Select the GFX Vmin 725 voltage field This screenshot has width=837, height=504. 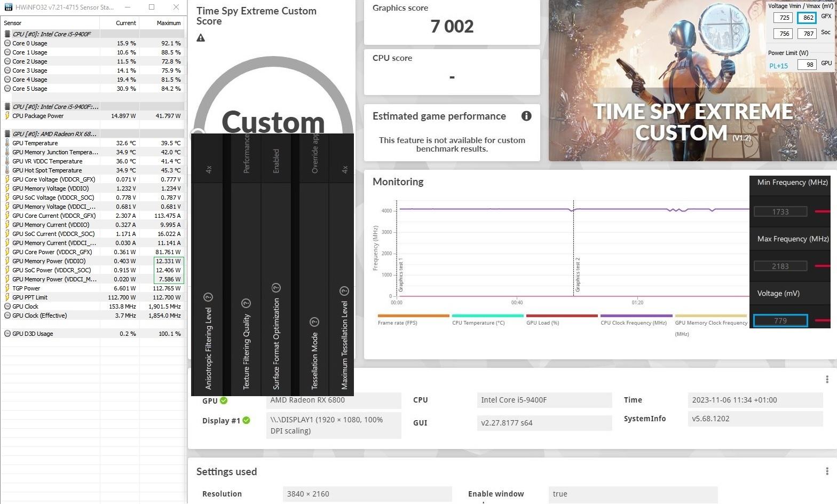784,18
